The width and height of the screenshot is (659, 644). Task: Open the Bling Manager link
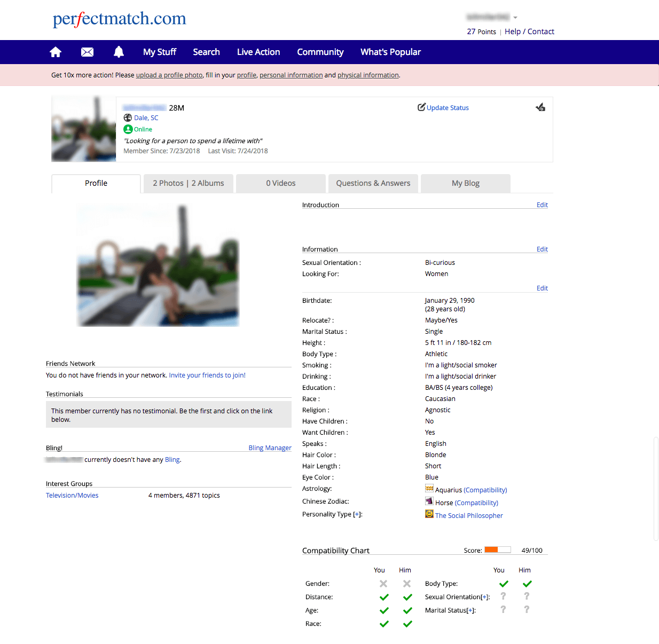(270, 448)
